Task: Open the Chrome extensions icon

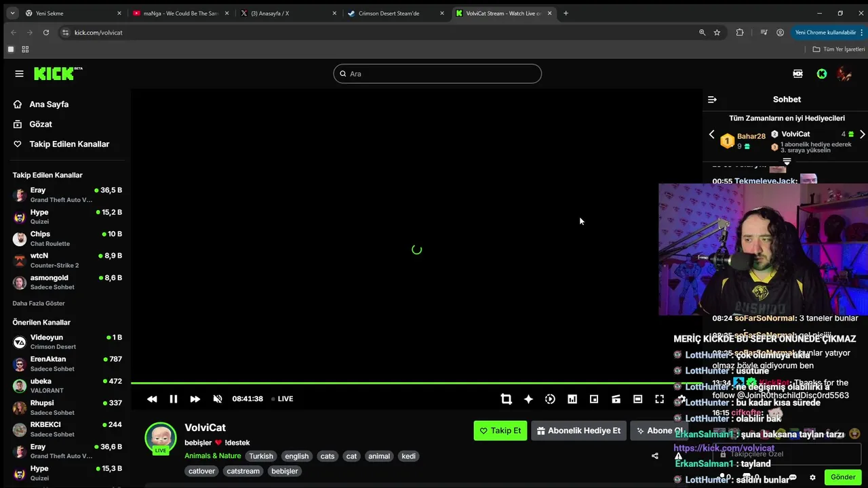Action: point(740,33)
